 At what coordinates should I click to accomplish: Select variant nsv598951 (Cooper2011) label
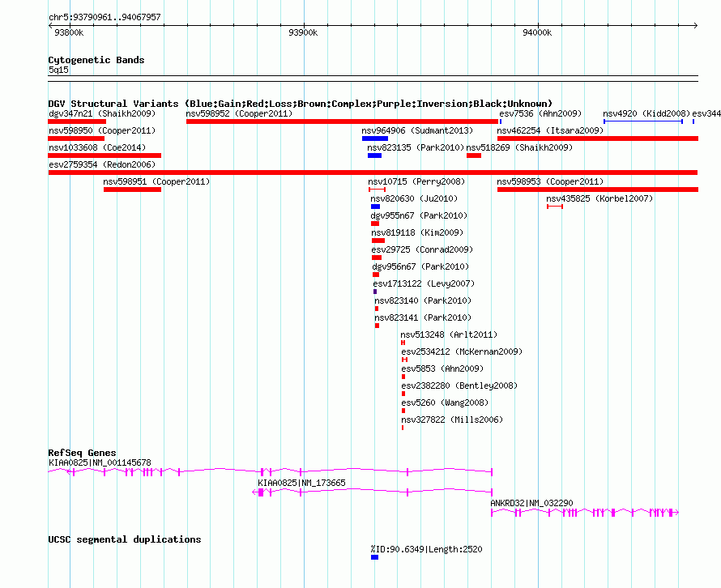pos(156,181)
